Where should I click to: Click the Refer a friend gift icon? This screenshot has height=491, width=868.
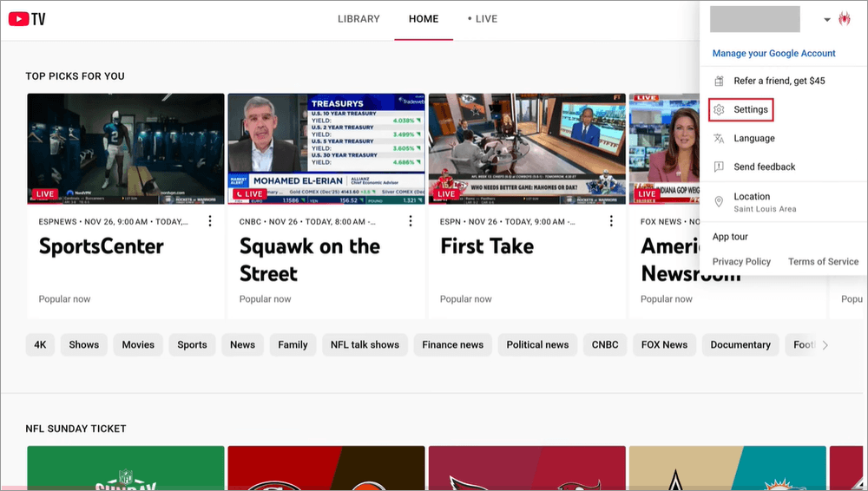pyautogui.click(x=719, y=81)
